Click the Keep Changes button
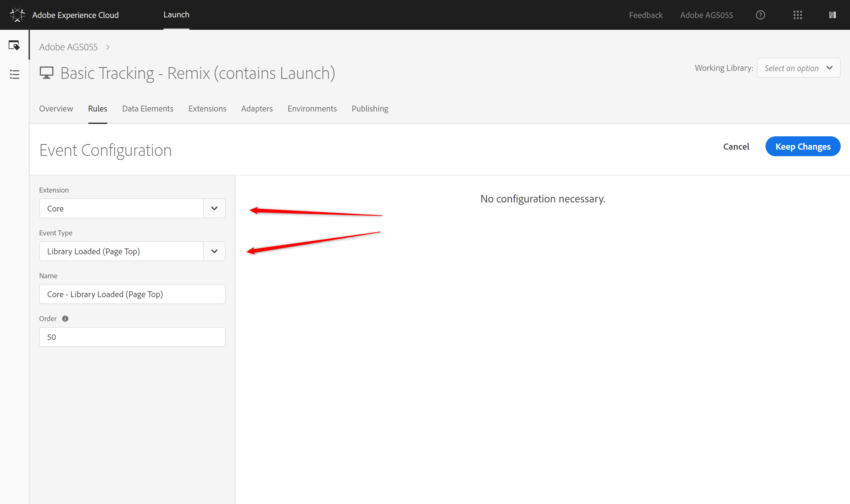This screenshot has height=504, width=850. (802, 147)
